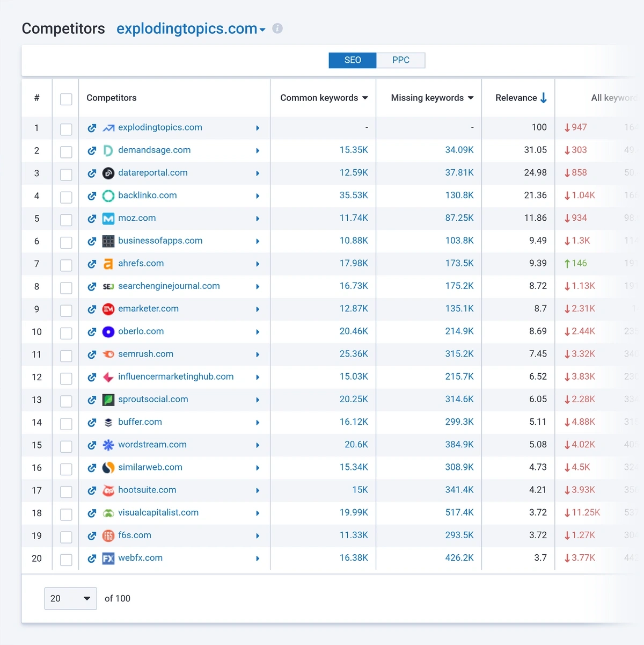Check the box for semrush.com row
The height and width of the screenshot is (645, 644).
pos(66,356)
